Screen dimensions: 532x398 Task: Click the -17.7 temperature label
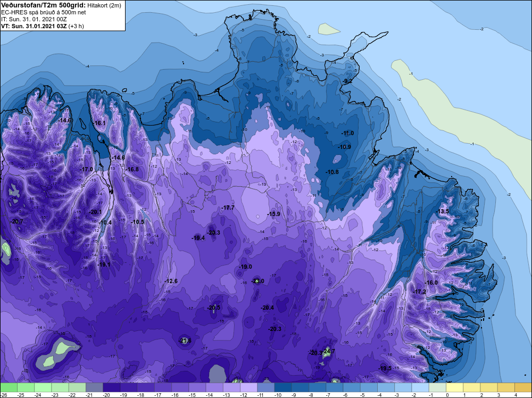click(x=228, y=208)
